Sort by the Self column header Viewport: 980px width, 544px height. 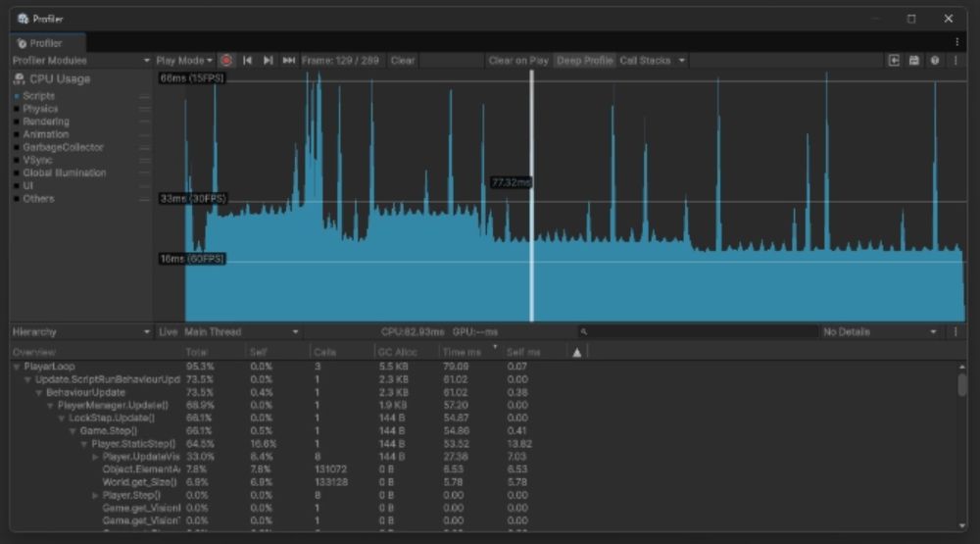click(x=258, y=353)
